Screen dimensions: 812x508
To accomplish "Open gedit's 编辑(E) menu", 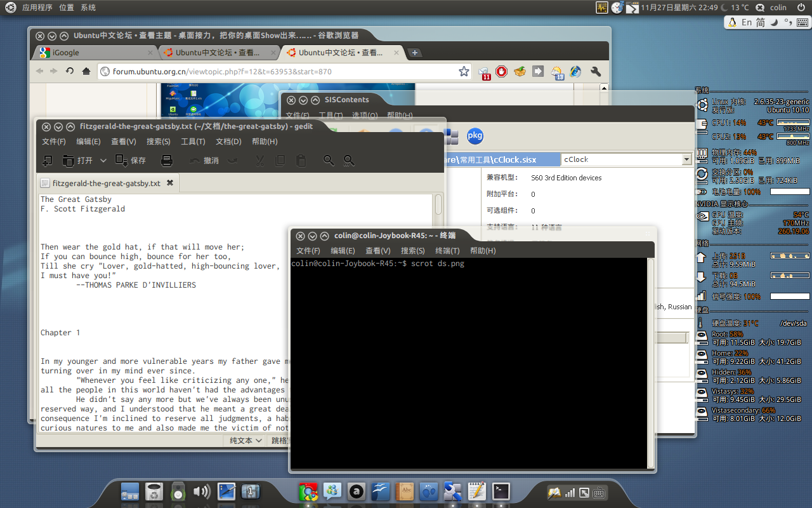I will [x=89, y=142].
